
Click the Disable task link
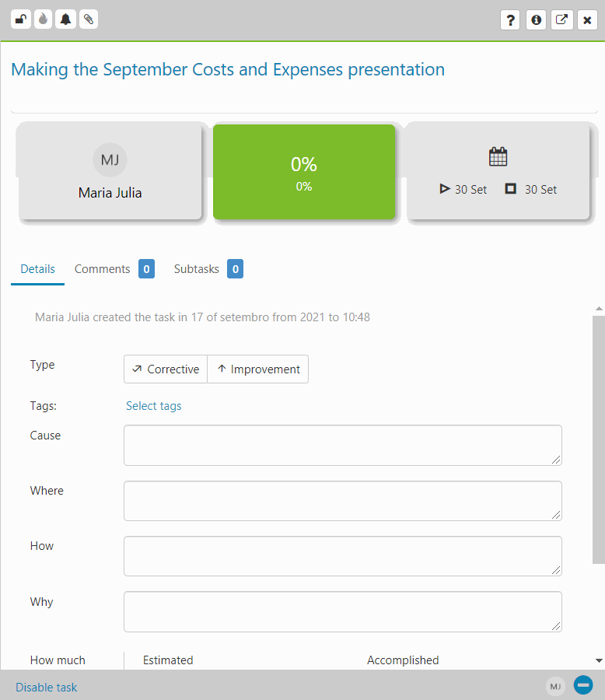[x=47, y=687]
